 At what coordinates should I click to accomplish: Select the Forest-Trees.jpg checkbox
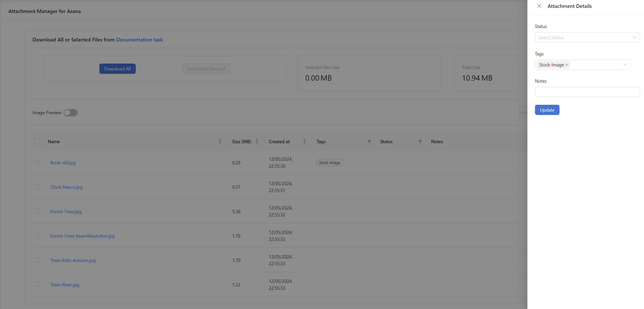coord(37,211)
